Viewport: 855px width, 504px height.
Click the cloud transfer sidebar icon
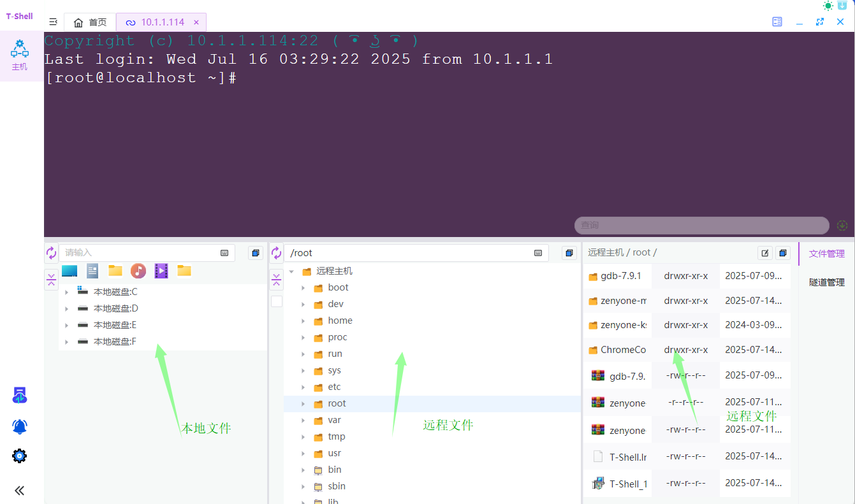[20, 396]
